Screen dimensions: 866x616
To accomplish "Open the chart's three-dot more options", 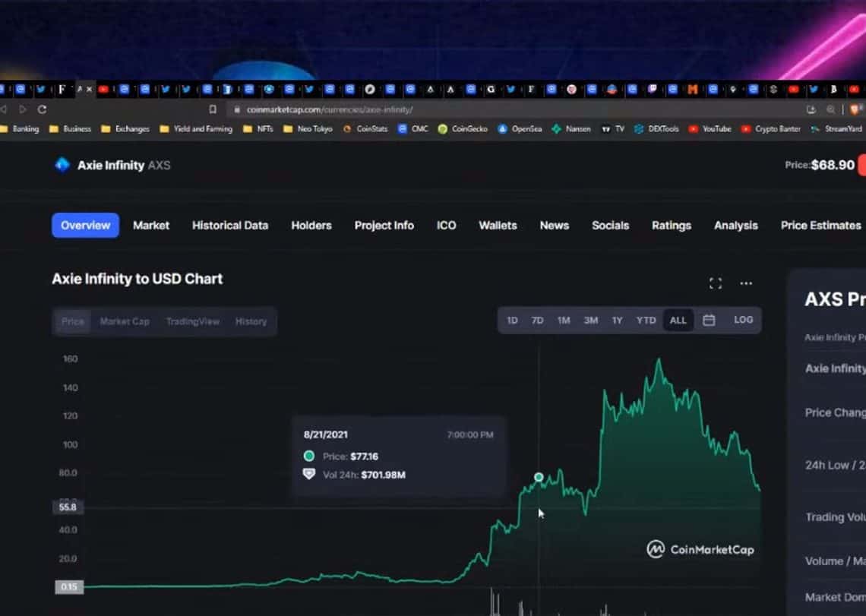I will click(746, 283).
